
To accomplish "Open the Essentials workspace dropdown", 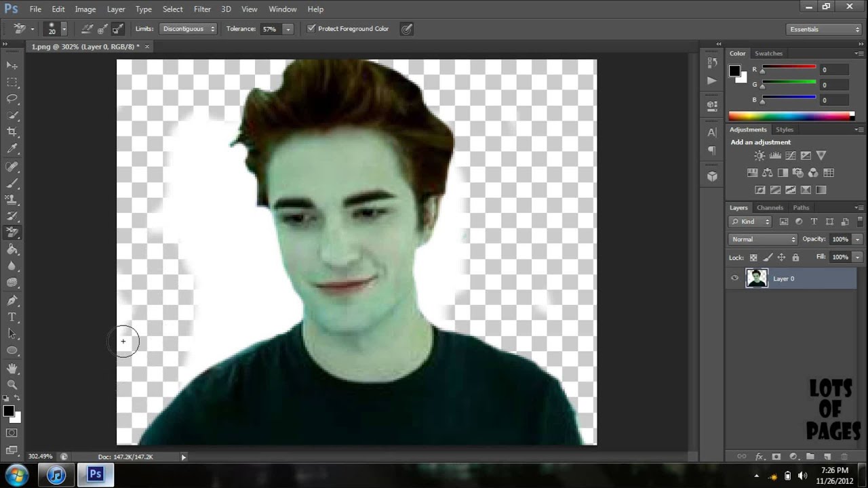I will [x=825, y=29].
